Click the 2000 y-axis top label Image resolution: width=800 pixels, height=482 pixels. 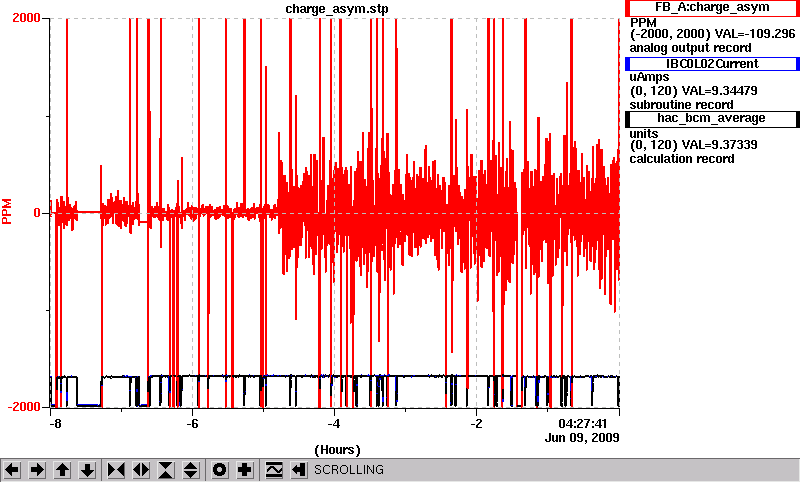26,18
